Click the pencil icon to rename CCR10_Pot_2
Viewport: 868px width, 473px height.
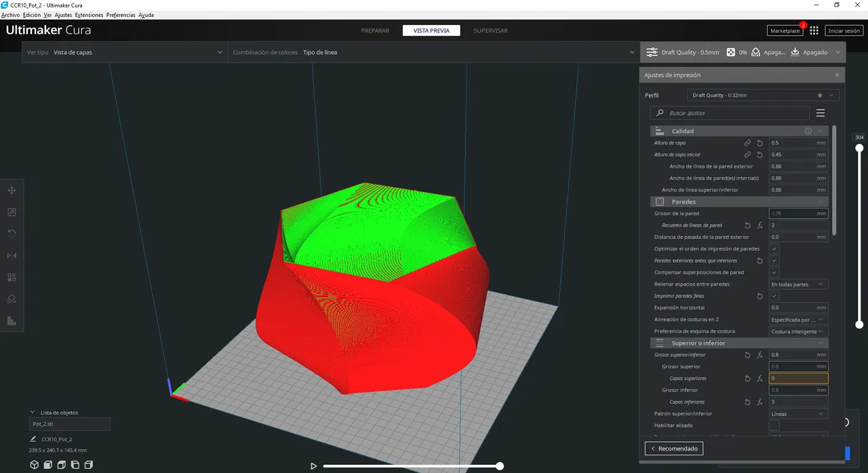pos(33,439)
